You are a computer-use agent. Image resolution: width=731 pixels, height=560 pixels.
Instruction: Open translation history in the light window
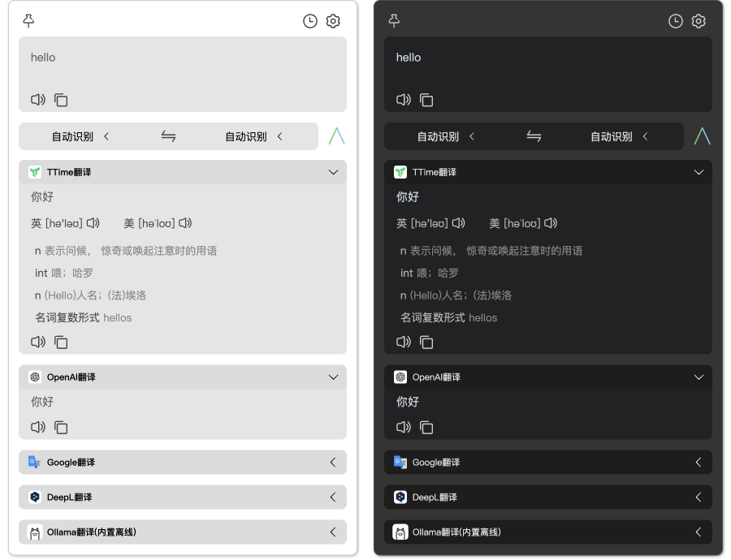(x=309, y=22)
